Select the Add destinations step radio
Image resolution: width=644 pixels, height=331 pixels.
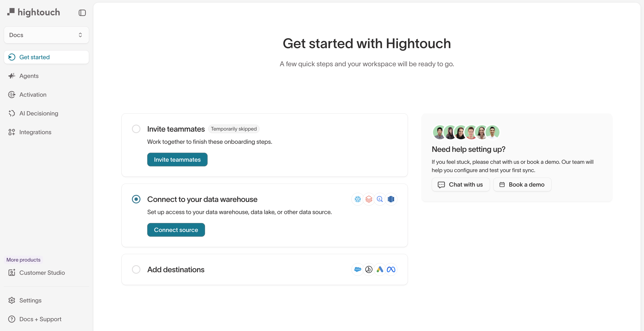pos(136,269)
